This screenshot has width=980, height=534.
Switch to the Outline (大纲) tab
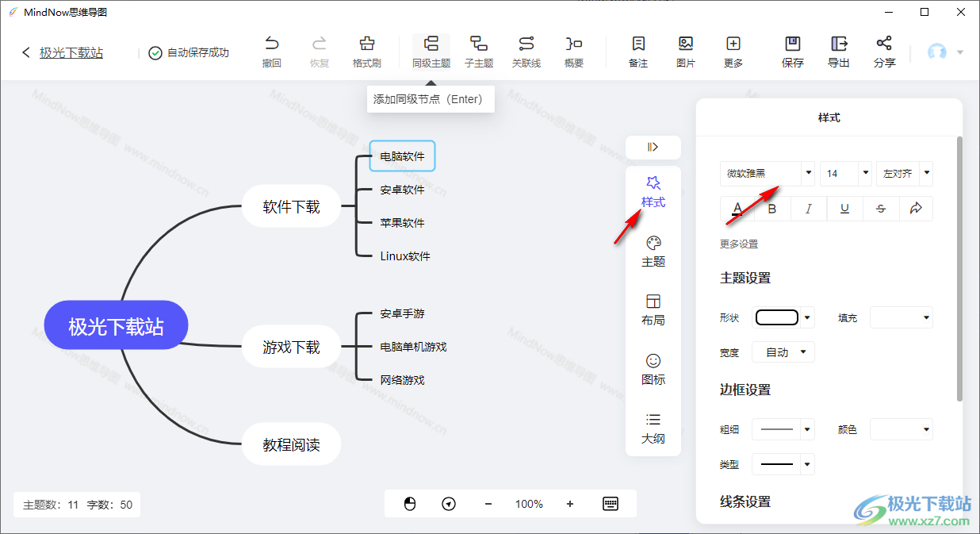(653, 428)
